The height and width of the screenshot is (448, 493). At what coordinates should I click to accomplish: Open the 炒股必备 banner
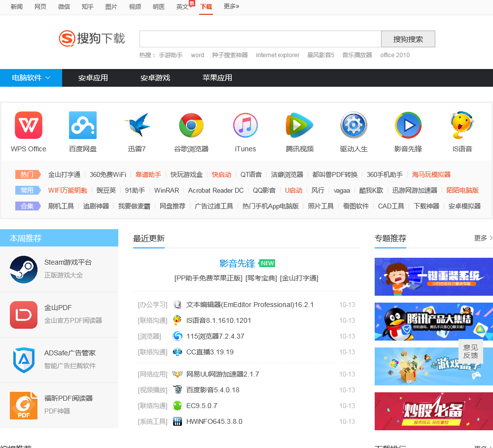click(433, 411)
